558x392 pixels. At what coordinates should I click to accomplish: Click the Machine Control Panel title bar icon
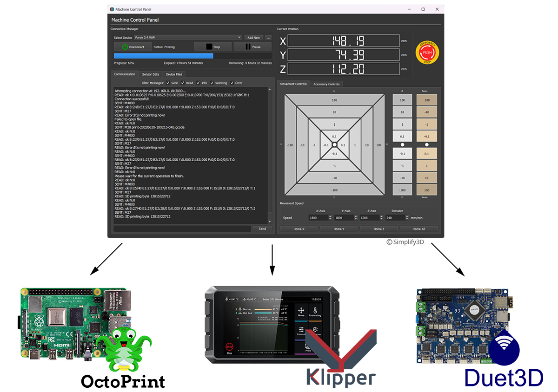point(112,9)
